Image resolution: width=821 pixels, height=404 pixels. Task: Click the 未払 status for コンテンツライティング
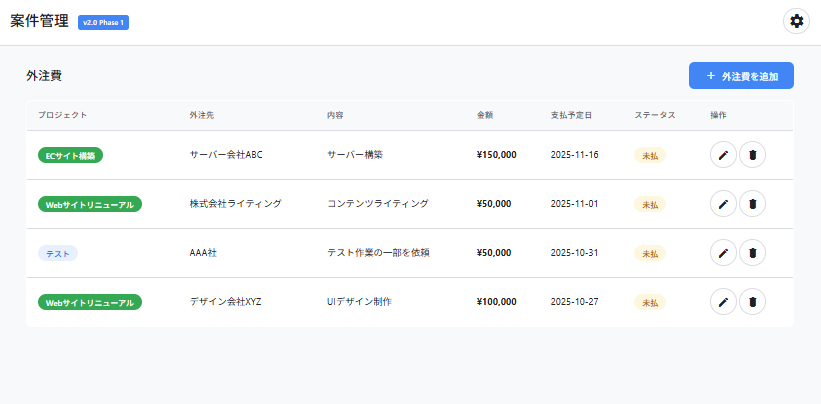tap(650, 204)
